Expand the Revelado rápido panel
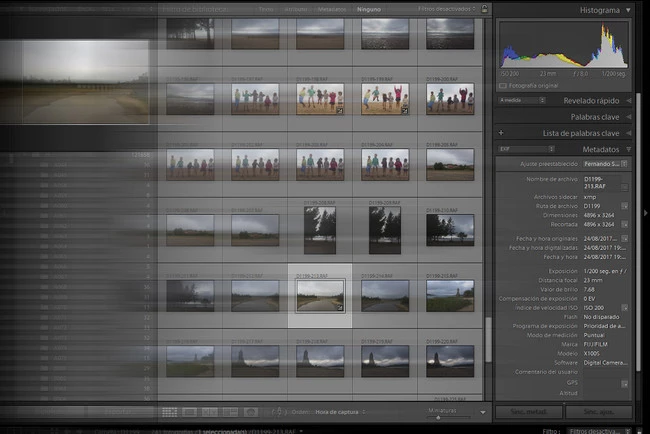Viewport: 650px width, 434px height. point(628,100)
